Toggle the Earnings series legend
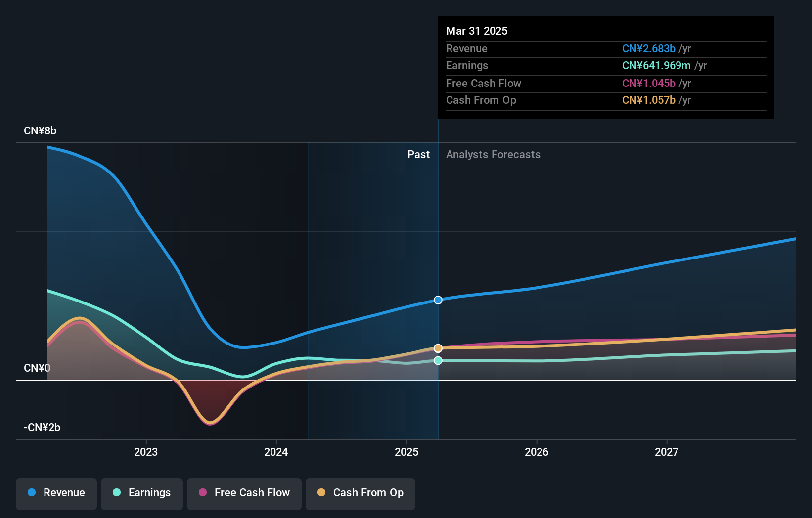The height and width of the screenshot is (518, 812). (142, 494)
